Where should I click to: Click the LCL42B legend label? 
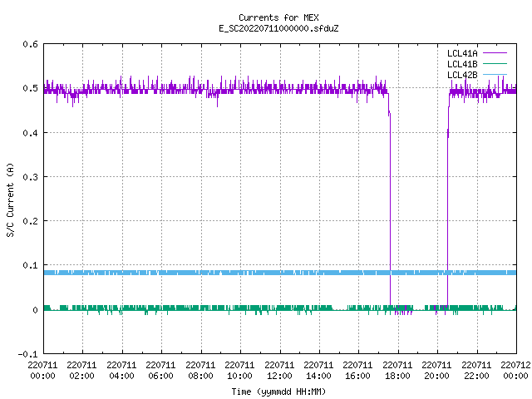point(462,75)
